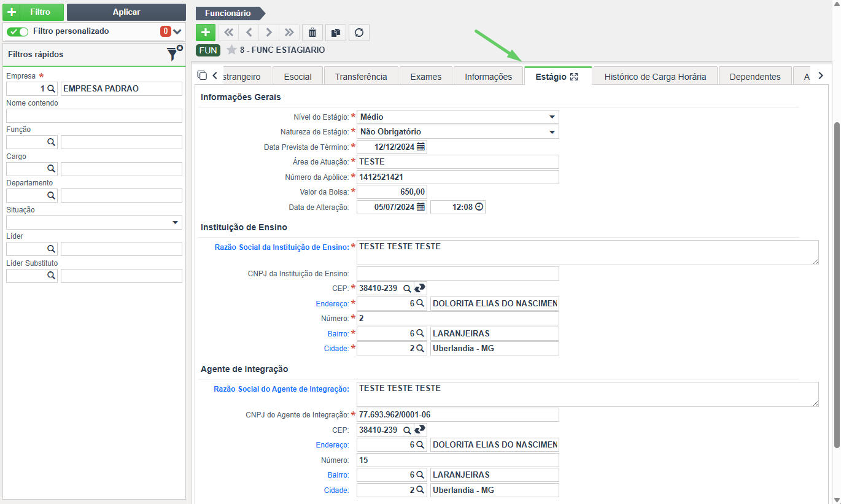Switch to the Dependentes tab
Screen dimensions: 841x504
tap(755, 77)
